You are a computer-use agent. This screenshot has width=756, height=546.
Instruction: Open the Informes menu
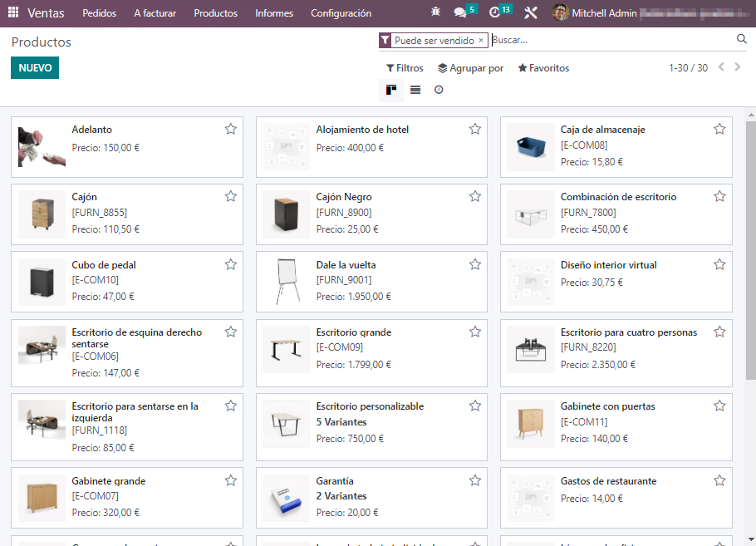click(274, 12)
